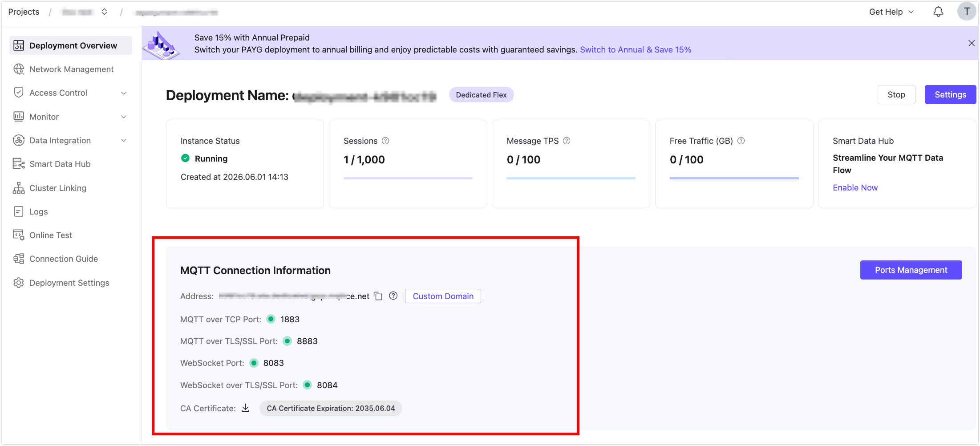Click the Connection Guide icon
The width and height of the screenshot is (980, 446).
19,259
